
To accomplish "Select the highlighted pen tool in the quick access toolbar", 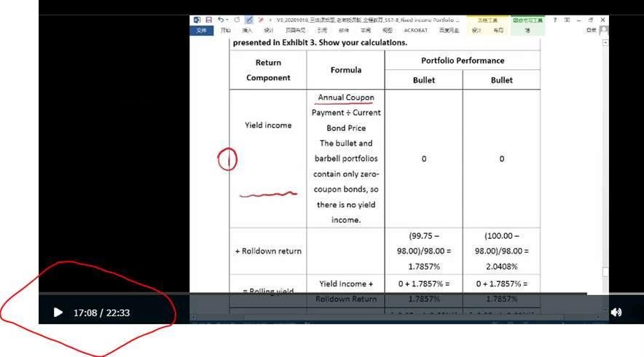I will [x=249, y=20].
